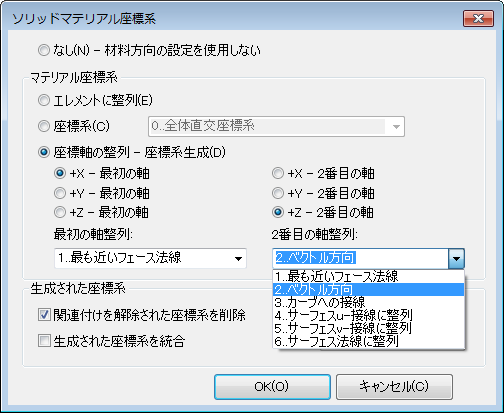The width and height of the screenshot is (504, 413).
Task: Select +Y - 2番目の軸 radio button
Action: 278,193
